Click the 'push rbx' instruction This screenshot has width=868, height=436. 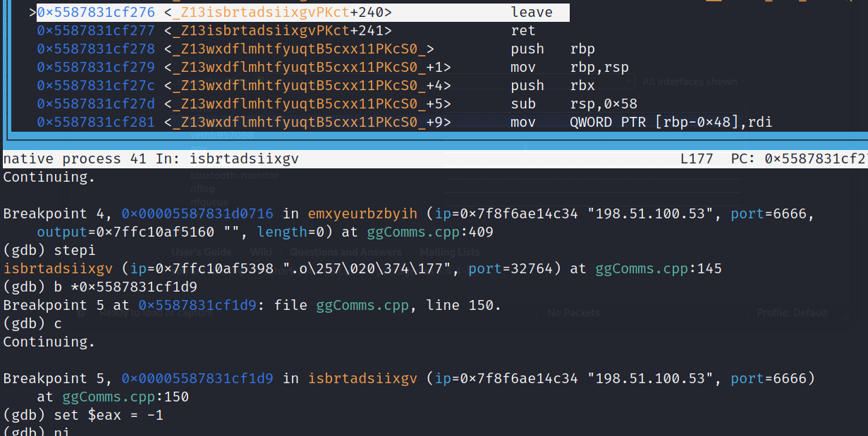[553, 85]
